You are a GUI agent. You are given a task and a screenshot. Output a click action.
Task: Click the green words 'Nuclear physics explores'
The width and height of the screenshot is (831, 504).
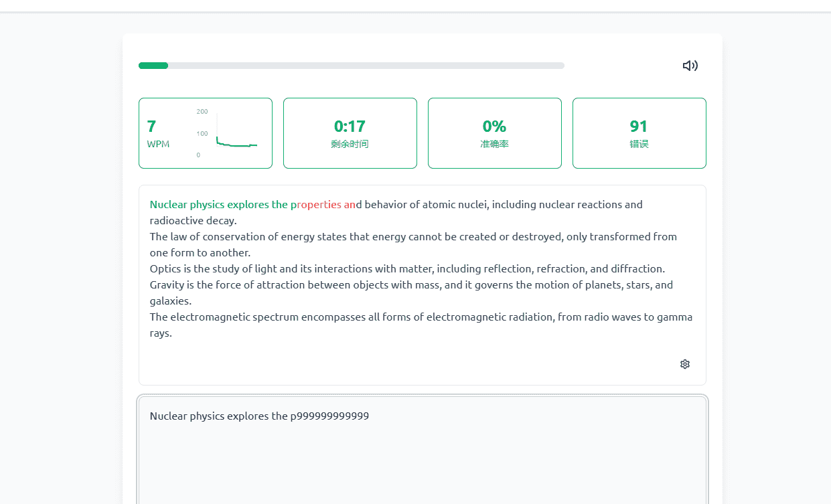tap(209, 205)
